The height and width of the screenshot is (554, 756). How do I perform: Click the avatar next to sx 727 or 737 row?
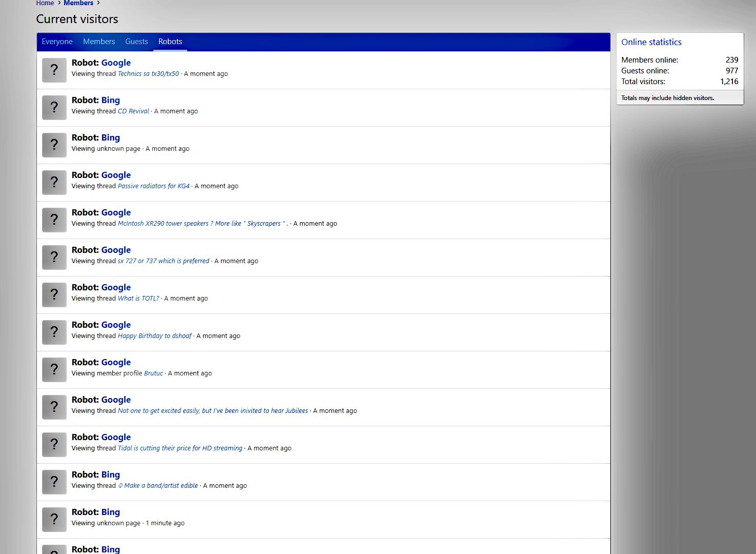coord(54,258)
